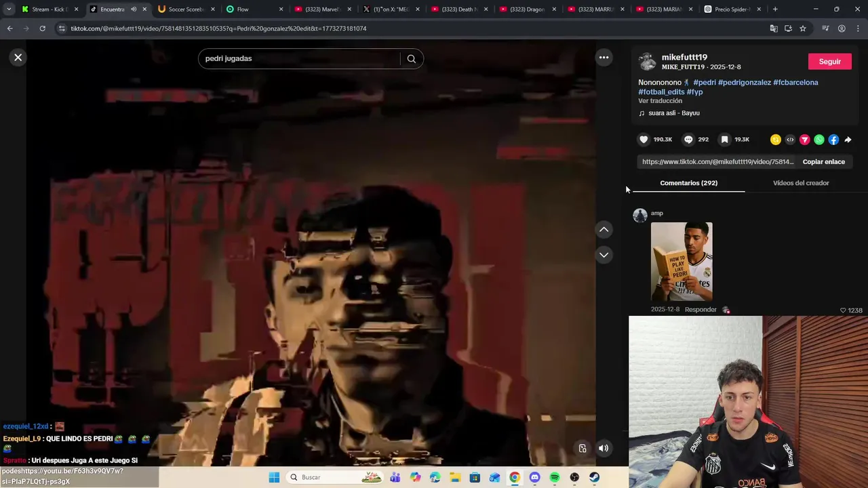Save video with bookmark icon
The image size is (868, 488).
[x=724, y=140]
